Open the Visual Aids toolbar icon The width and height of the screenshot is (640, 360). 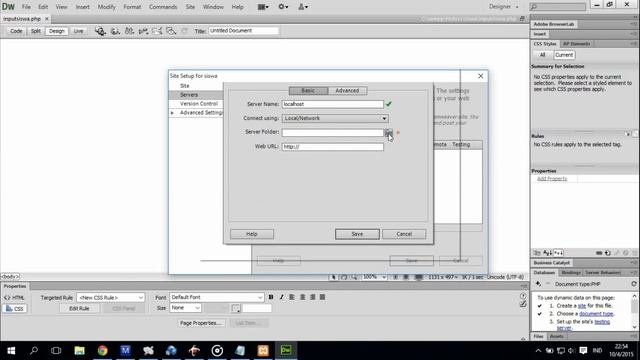pos(171,31)
